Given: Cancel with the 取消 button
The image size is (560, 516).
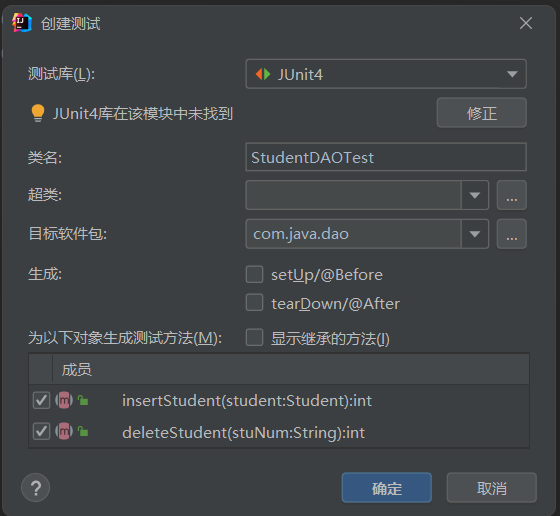Looking at the screenshot, I should coord(491,488).
